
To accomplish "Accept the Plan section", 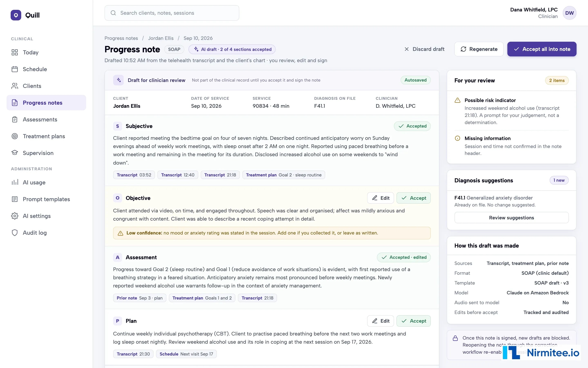I will [414, 321].
